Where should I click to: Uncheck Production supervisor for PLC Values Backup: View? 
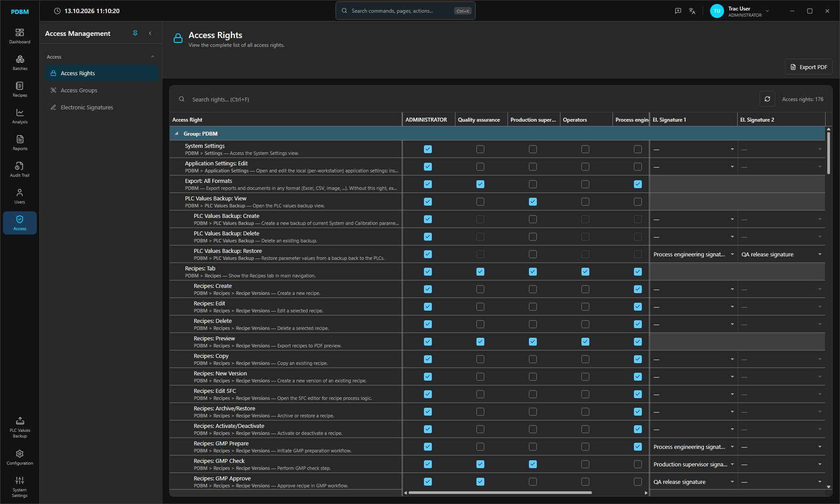533,202
